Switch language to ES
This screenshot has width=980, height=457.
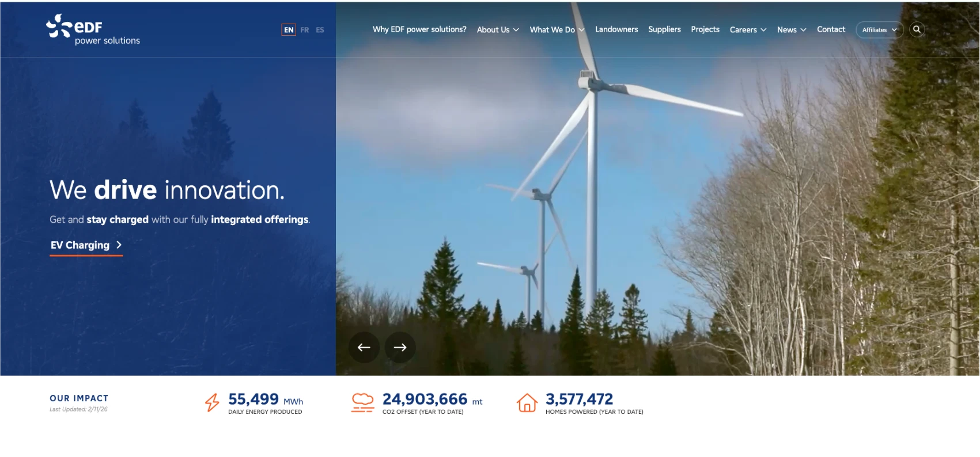[x=320, y=30]
